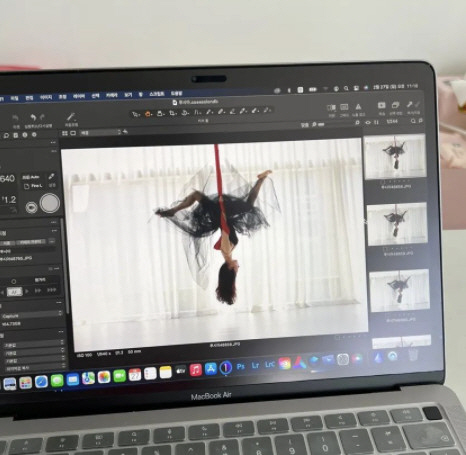Open the 레이어 (Layer) menu
Image resolution: width=466 pixels, height=455 pixels.
pyautogui.click(x=79, y=96)
